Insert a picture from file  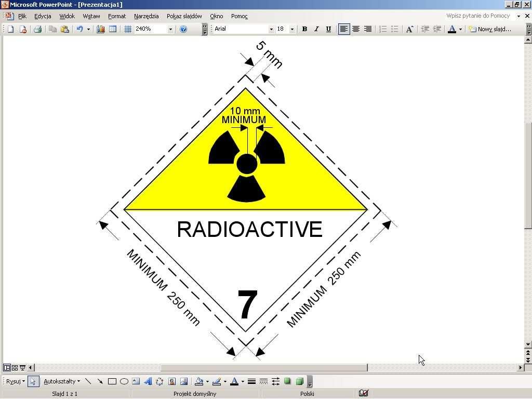tap(184, 381)
